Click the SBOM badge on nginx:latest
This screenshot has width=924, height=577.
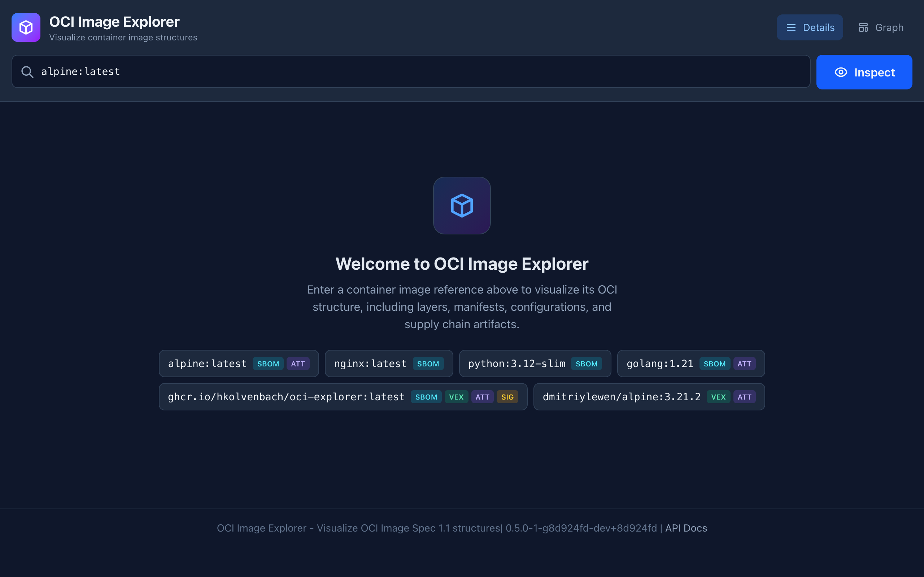coord(428,363)
